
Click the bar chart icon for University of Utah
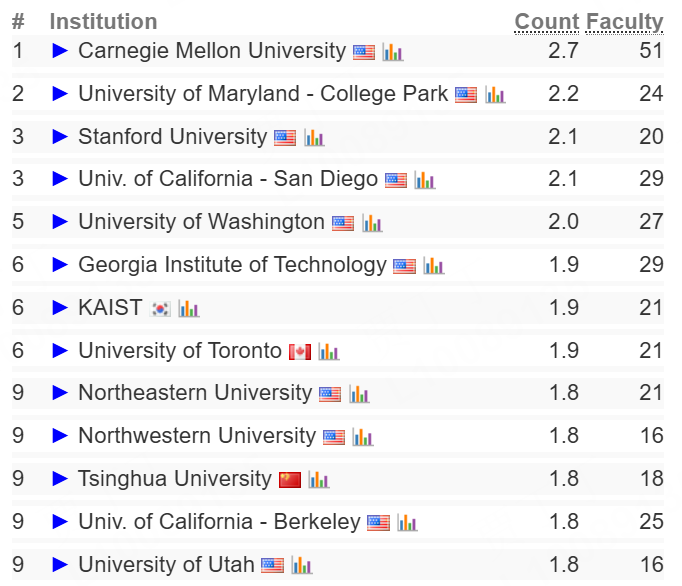click(301, 566)
